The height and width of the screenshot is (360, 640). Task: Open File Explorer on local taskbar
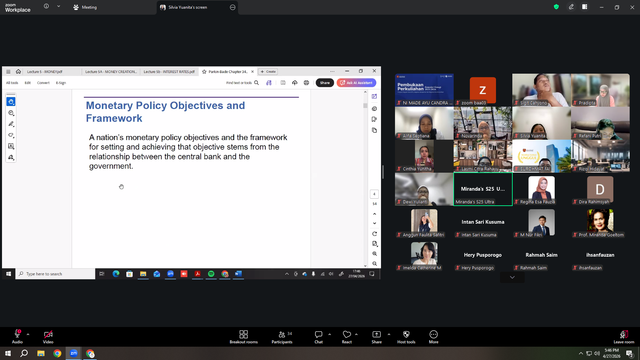pyautogui.click(x=41, y=353)
